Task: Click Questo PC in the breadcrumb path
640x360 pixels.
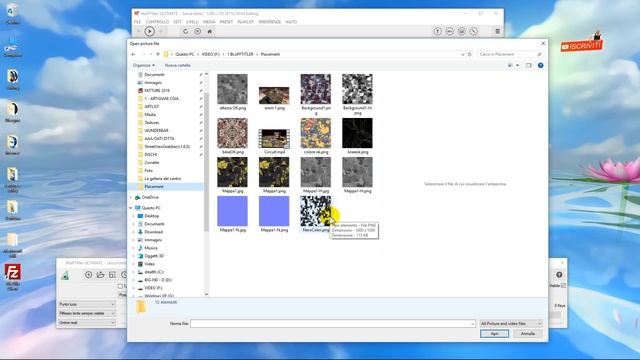Action: [x=184, y=54]
